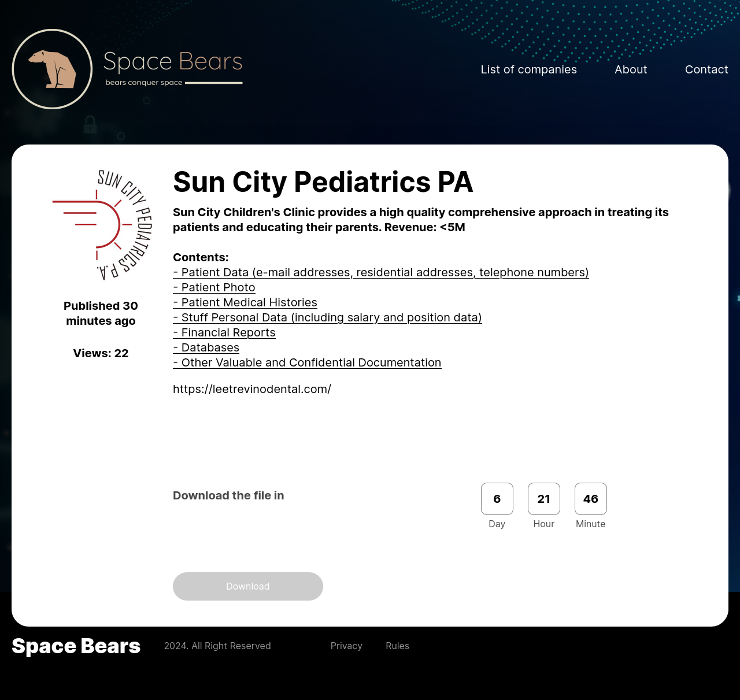Open the Patient Photo link

tap(214, 287)
